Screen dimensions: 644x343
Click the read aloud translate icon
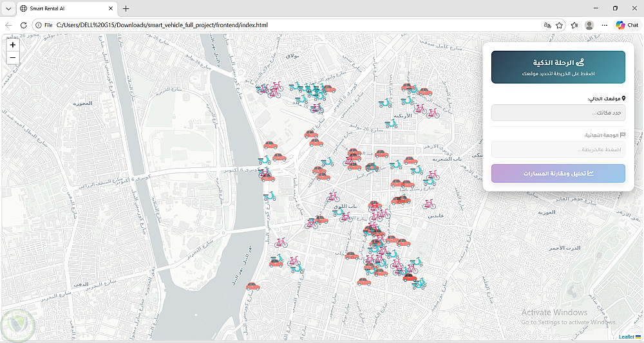(547, 25)
